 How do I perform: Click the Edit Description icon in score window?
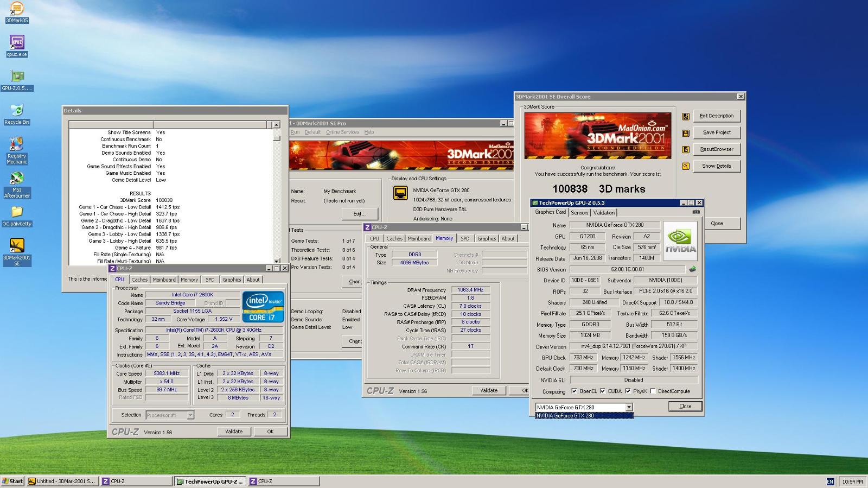coord(686,116)
